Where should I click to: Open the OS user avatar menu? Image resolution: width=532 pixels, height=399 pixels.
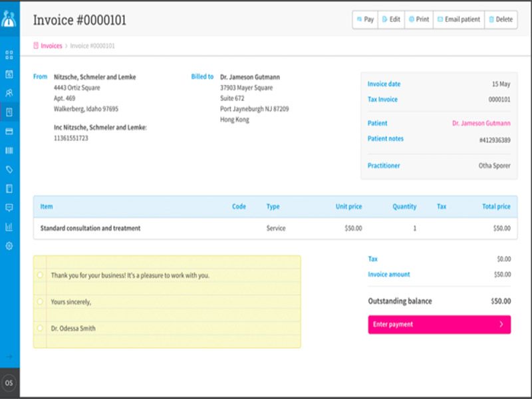pos(9,383)
